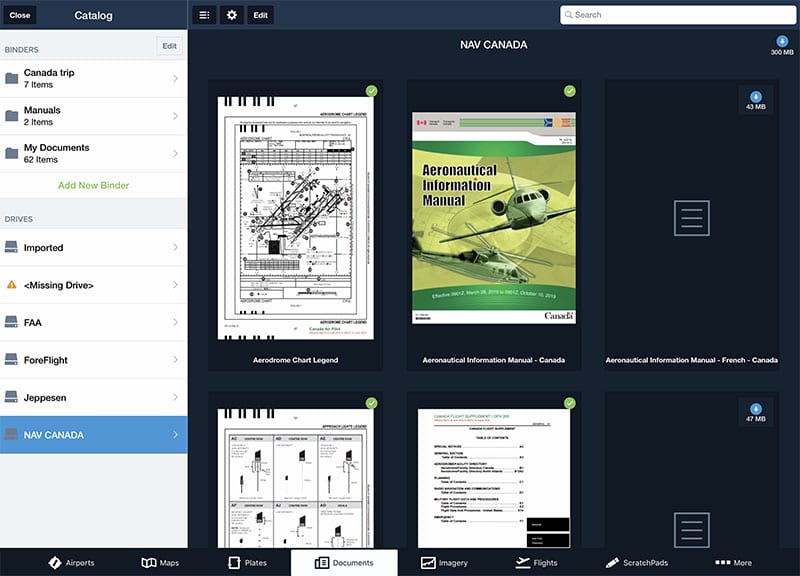Expand the Manuals binder chevron

tap(176, 116)
